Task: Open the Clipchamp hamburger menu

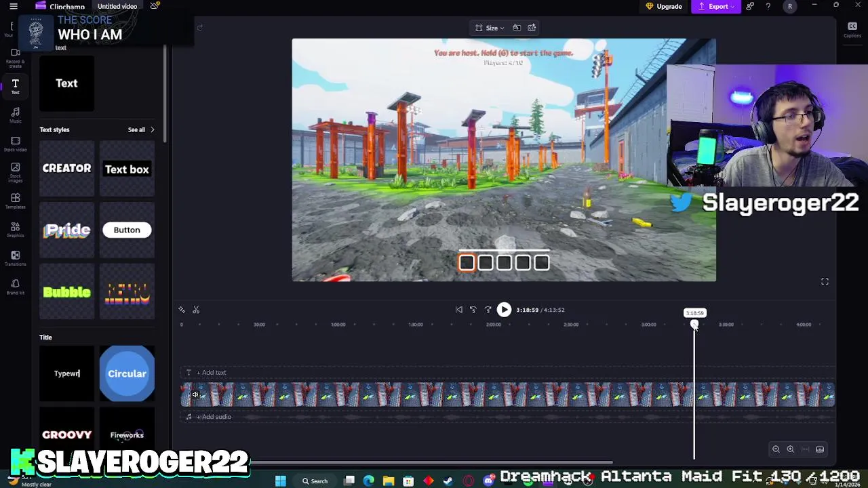Action: click(13, 7)
